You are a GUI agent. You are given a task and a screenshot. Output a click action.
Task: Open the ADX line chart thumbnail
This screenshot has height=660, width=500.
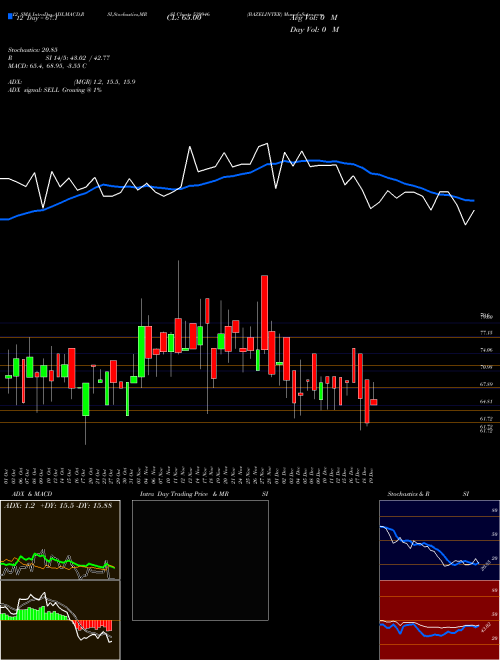[x=60, y=540]
